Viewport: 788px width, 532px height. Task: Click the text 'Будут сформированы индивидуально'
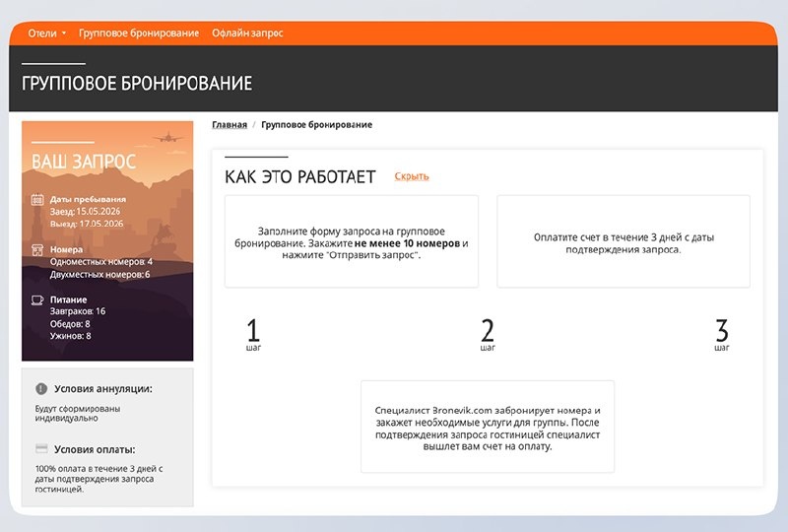(x=78, y=414)
